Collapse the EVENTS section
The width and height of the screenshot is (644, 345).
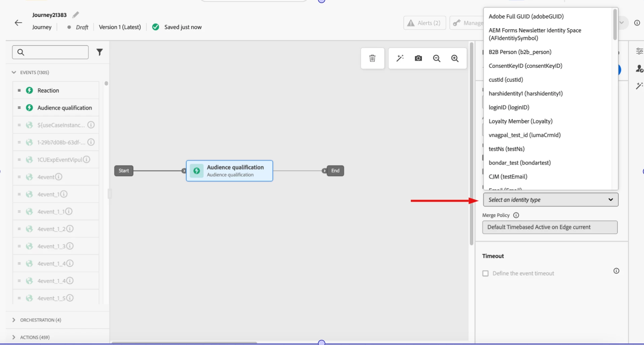(x=14, y=72)
